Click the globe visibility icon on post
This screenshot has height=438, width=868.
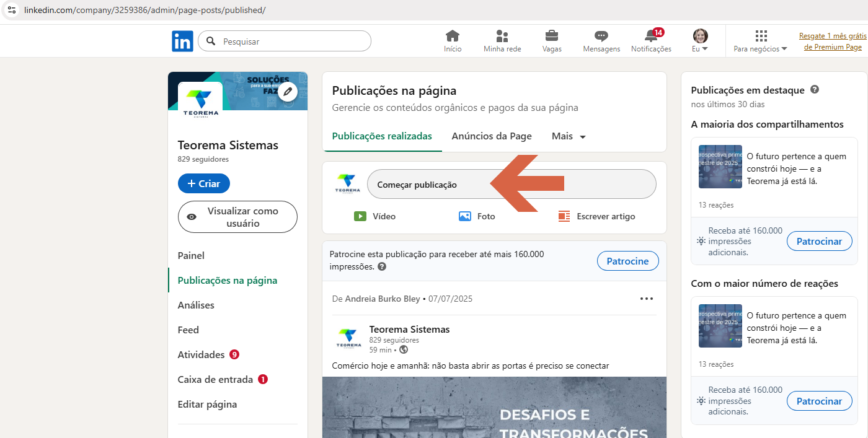point(404,349)
